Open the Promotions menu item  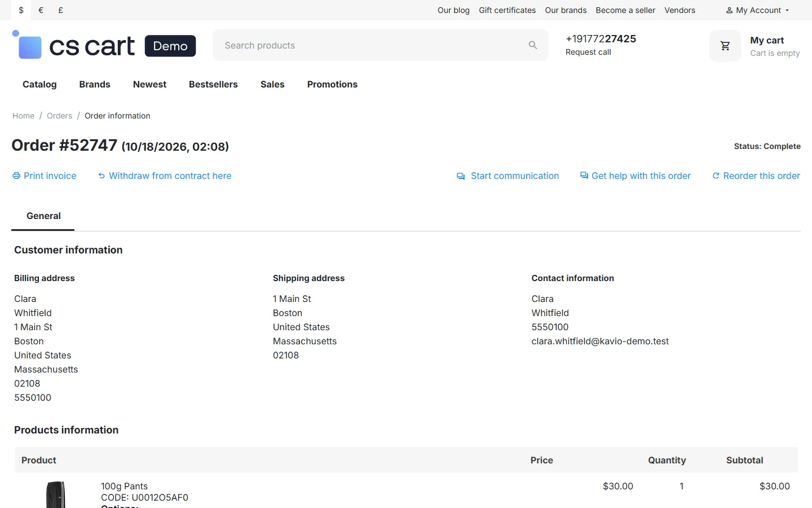pos(332,85)
